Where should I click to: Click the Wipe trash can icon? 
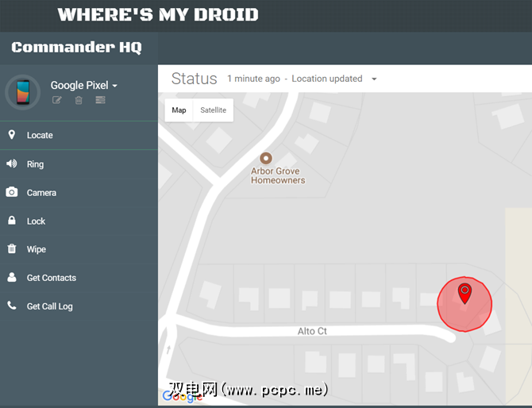12,248
